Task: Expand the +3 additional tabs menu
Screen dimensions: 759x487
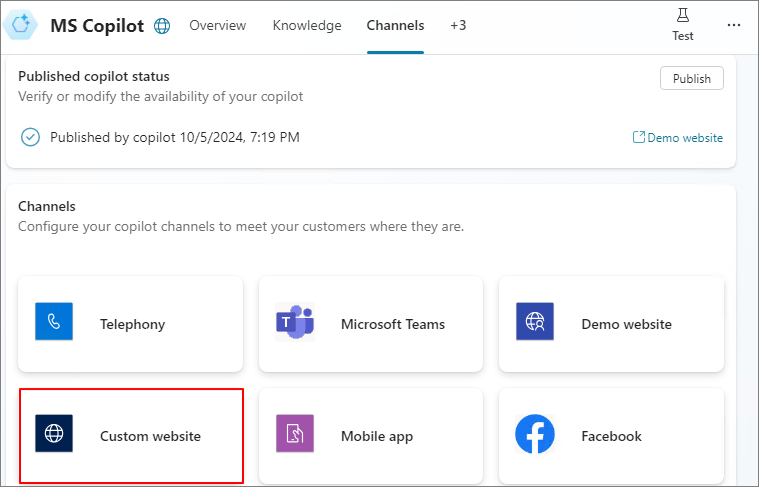Action: (x=458, y=25)
